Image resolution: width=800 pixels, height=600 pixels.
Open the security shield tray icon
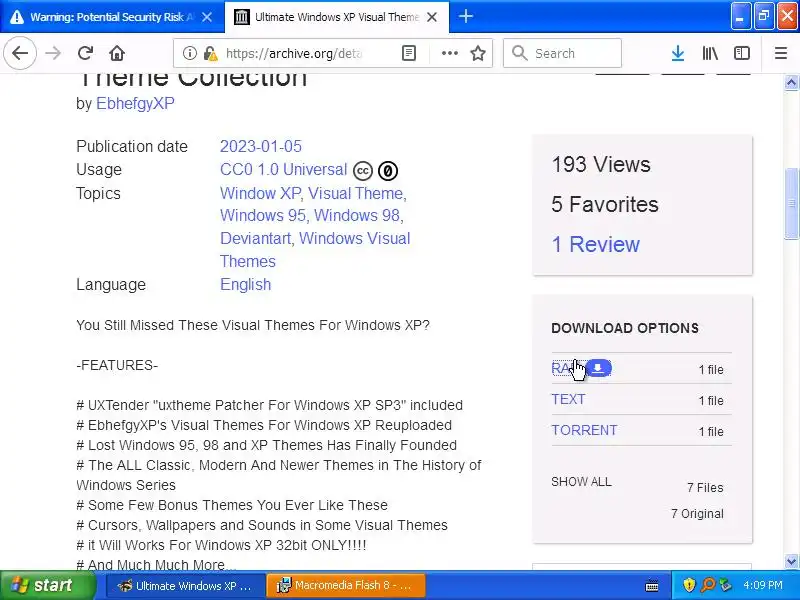pyautogui.click(x=689, y=585)
